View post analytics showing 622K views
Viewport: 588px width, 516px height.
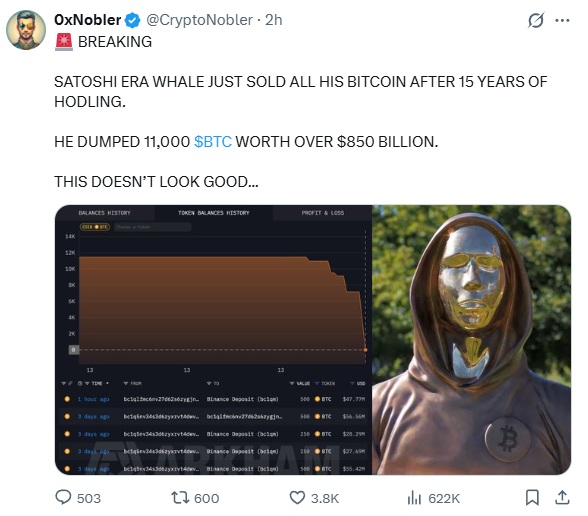tap(414, 498)
